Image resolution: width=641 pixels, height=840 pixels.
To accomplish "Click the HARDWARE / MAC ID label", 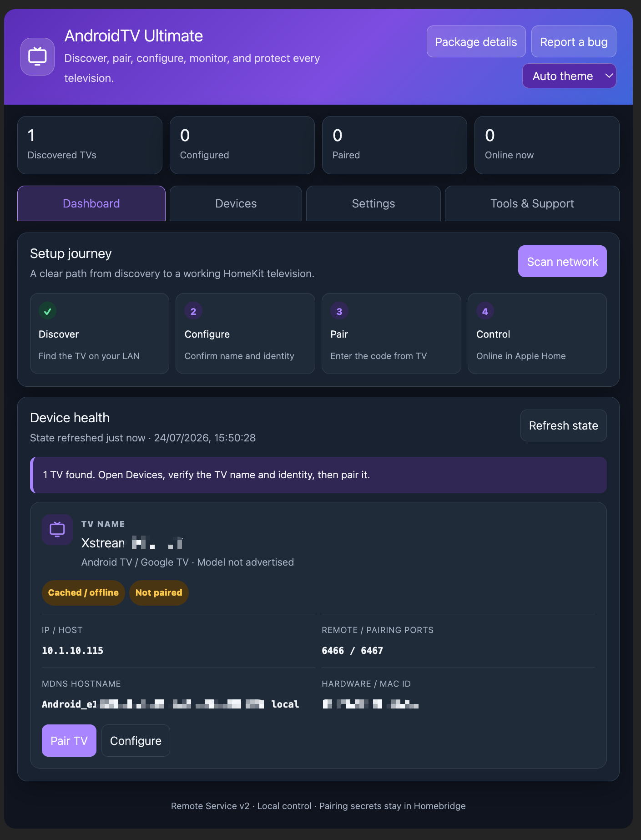I will coord(366,683).
